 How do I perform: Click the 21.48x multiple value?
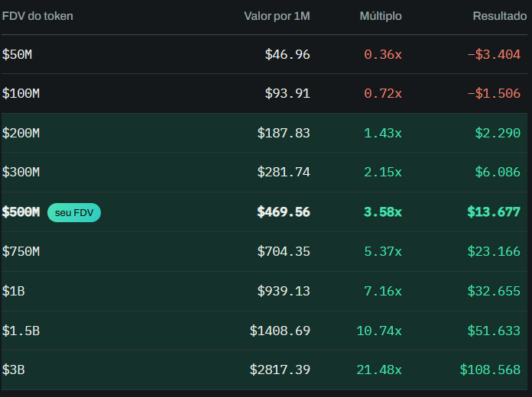click(379, 370)
